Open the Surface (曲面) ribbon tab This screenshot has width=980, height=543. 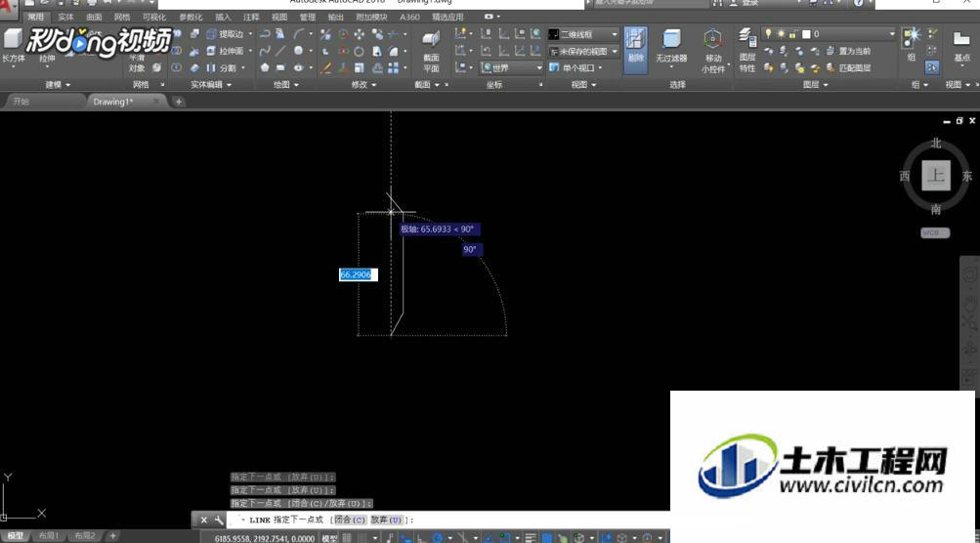[x=94, y=17]
